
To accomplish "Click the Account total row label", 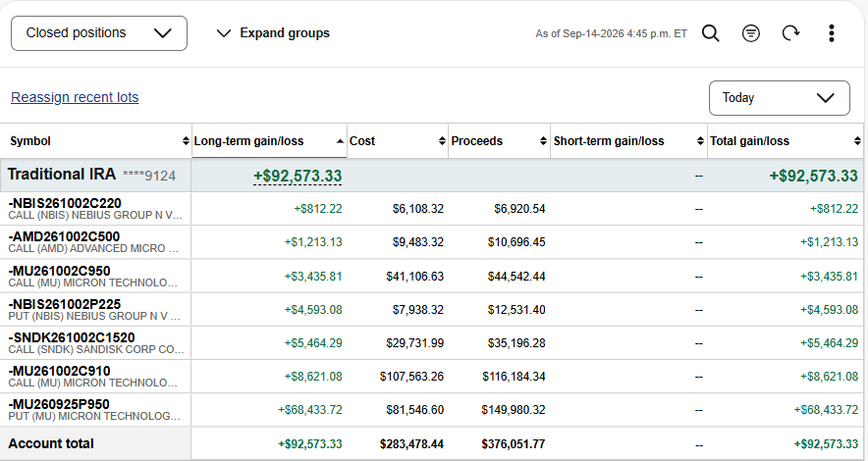I will click(x=51, y=443).
